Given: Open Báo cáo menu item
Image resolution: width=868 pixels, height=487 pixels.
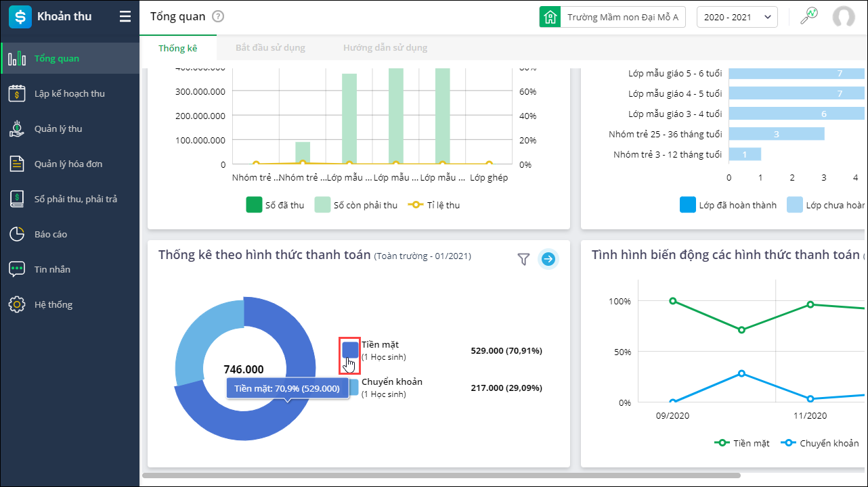Looking at the screenshot, I should [x=70, y=234].
